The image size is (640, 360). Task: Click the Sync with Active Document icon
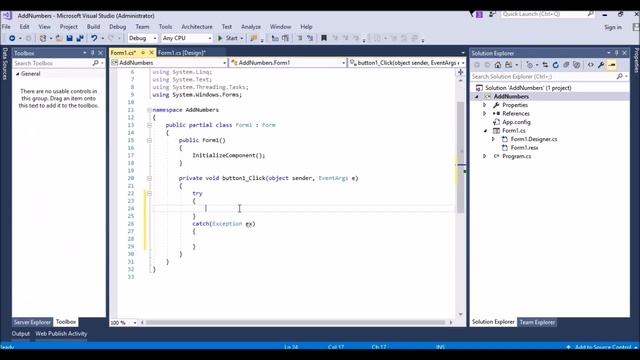point(545,65)
